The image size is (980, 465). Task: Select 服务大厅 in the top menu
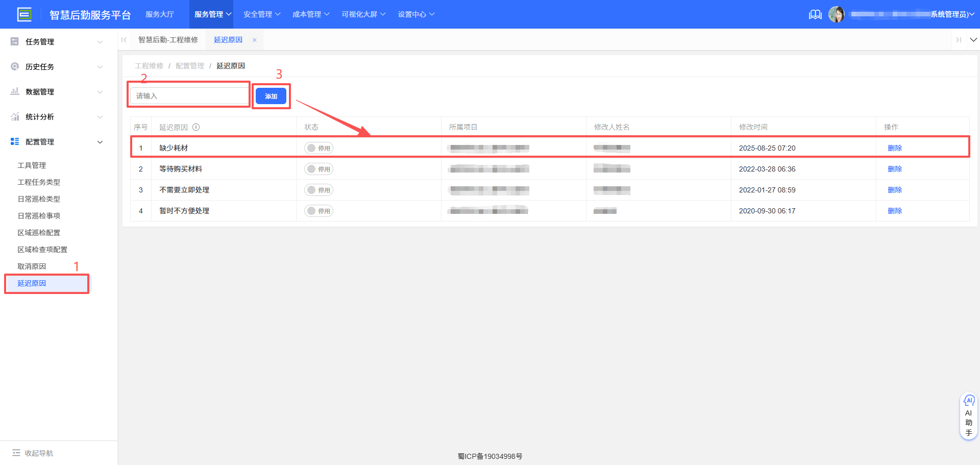tap(160, 14)
